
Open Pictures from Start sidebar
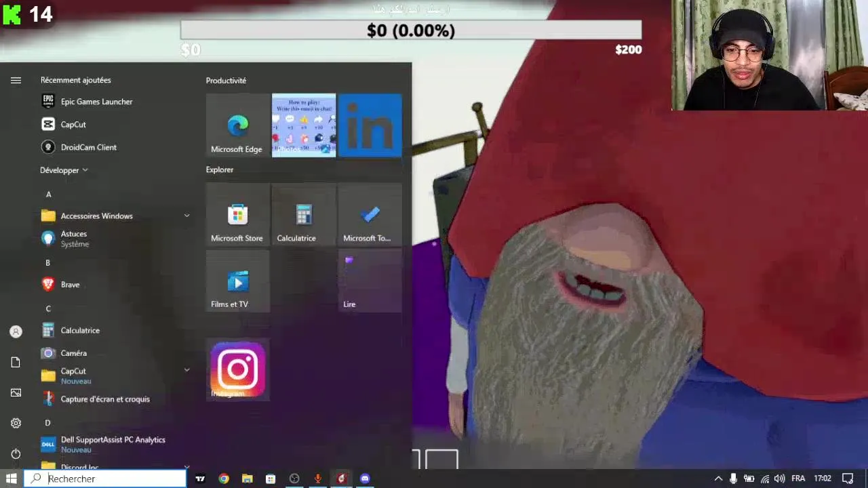pos(16,392)
